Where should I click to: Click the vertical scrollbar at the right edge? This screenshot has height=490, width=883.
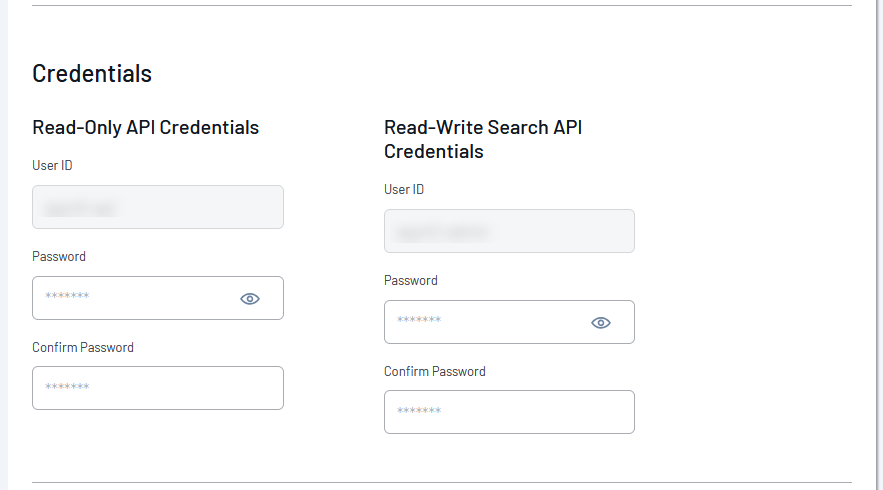(879, 245)
